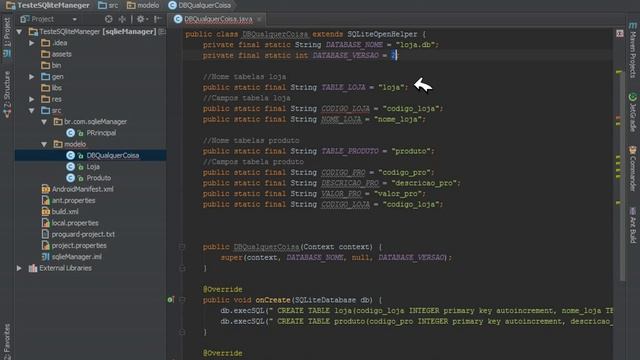Click the modelo package folder icon
Screen dimensions: 640x360
58,144
